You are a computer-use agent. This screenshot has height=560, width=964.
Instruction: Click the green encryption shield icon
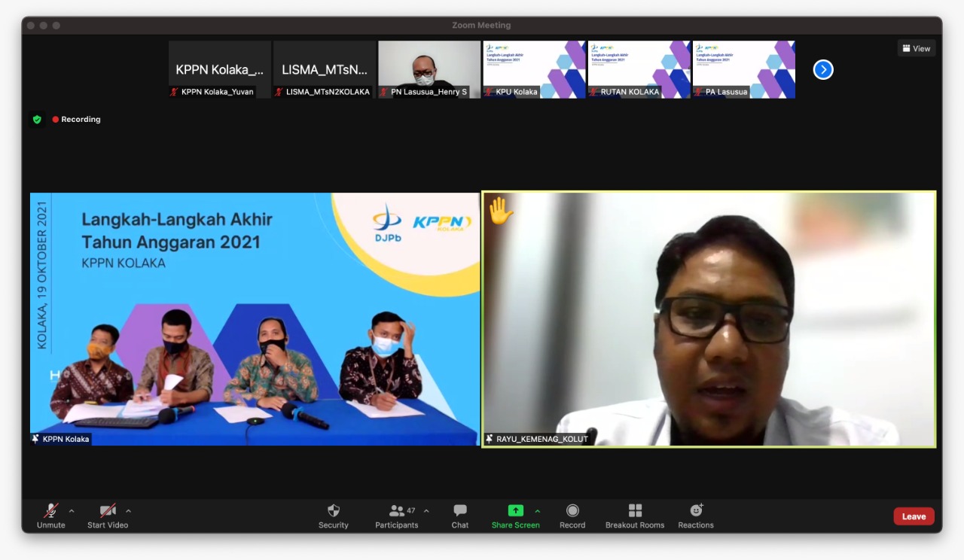(37, 120)
